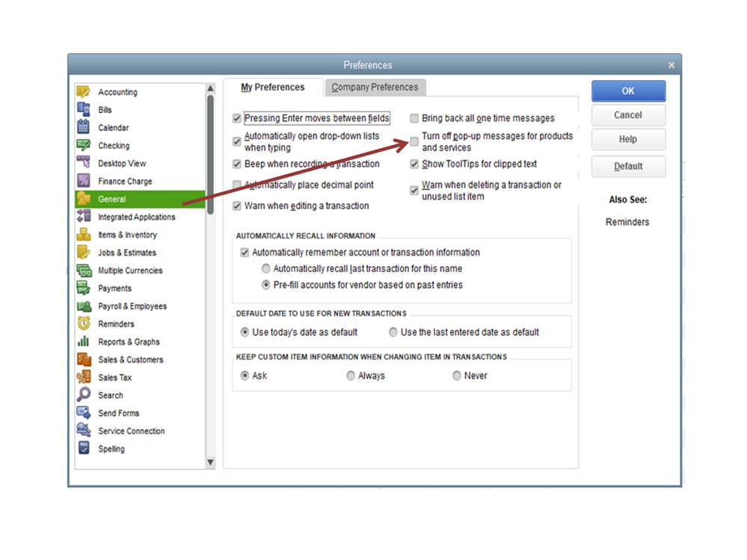Toggle Show ToolTips for clipped text
This screenshot has height=560, width=747.
[x=414, y=164]
